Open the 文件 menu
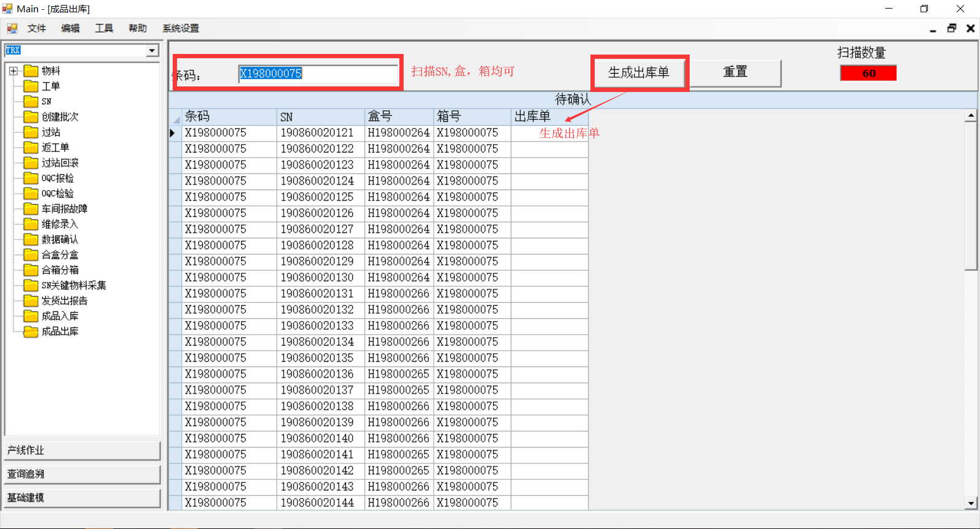Image resolution: width=980 pixels, height=529 pixels. pyautogui.click(x=36, y=28)
